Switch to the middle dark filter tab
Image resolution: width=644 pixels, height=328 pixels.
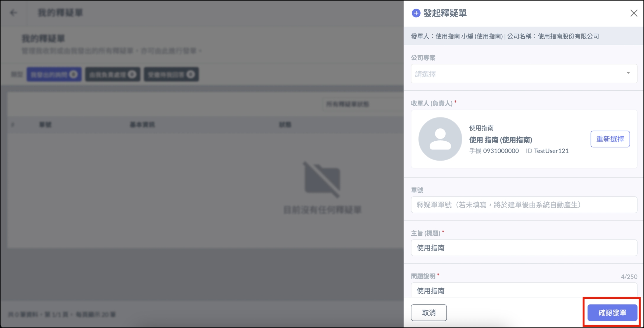tap(113, 74)
